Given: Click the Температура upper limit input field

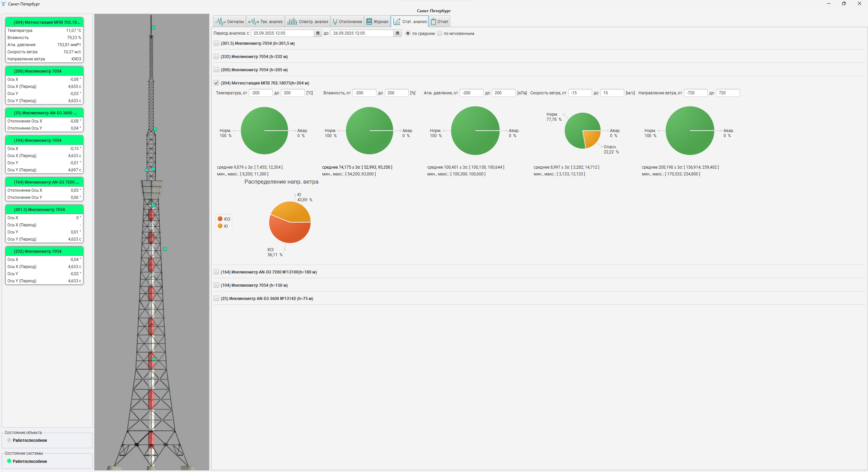Looking at the screenshot, I should [x=292, y=93].
